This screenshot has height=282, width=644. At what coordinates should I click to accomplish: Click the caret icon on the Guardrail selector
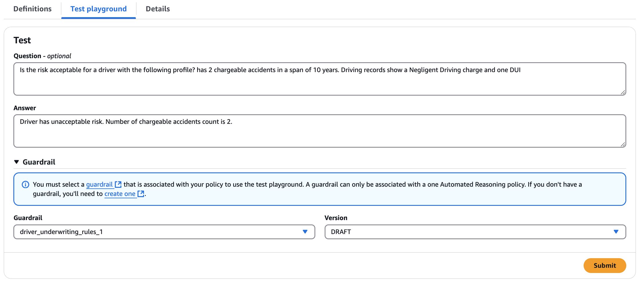pos(305,232)
